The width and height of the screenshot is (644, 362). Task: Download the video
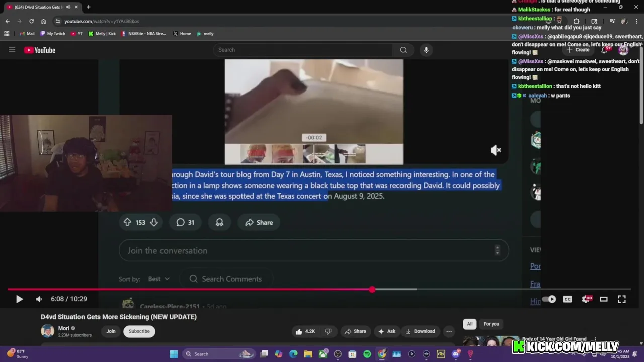pos(420,331)
